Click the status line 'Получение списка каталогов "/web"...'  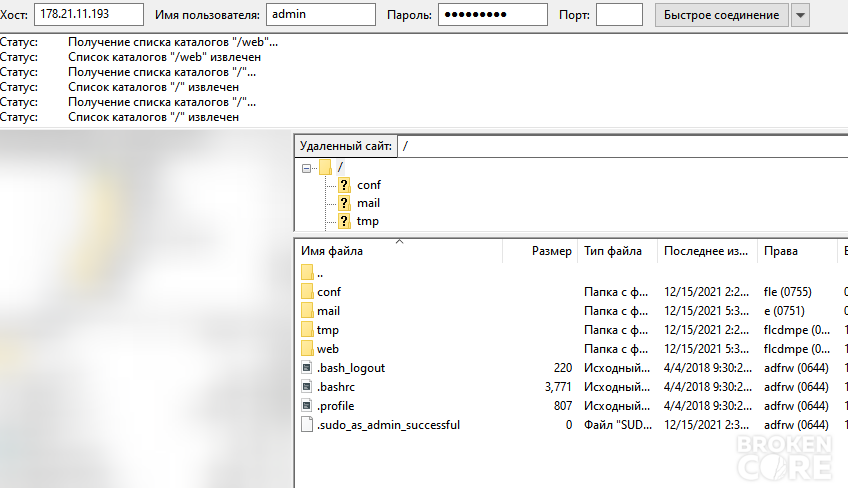[x=173, y=42]
